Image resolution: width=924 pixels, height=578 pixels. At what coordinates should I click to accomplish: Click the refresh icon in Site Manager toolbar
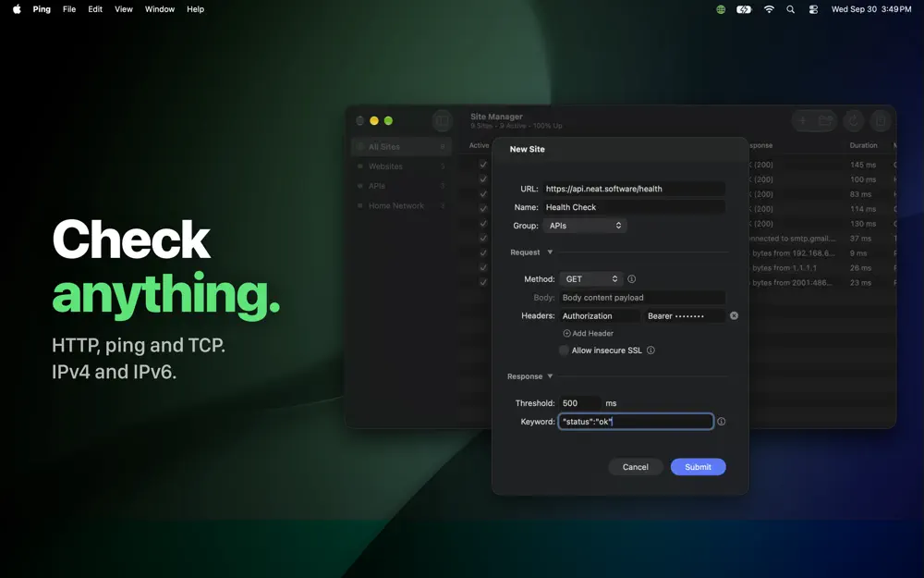click(x=853, y=121)
